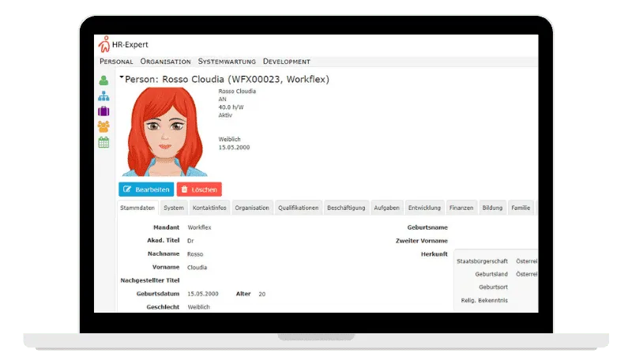Go to the Finanzen tab
The height and width of the screenshot is (364, 632).
tap(461, 208)
